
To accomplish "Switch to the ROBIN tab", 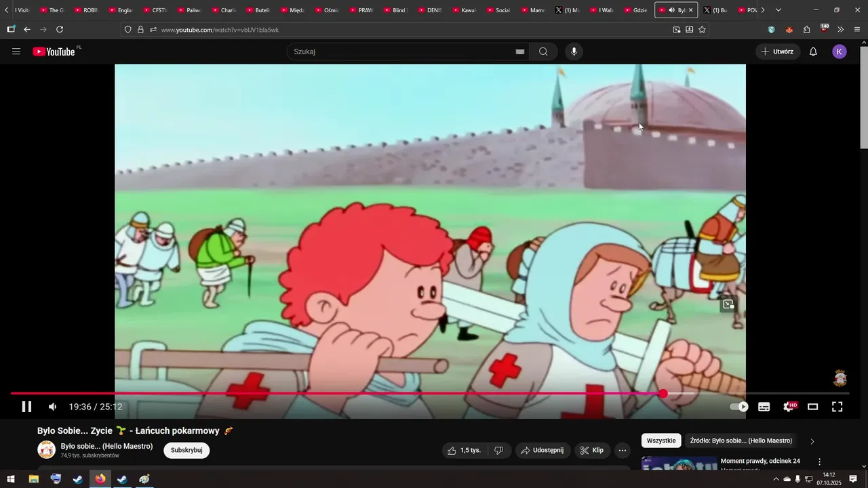I will pyautogui.click(x=87, y=10).
